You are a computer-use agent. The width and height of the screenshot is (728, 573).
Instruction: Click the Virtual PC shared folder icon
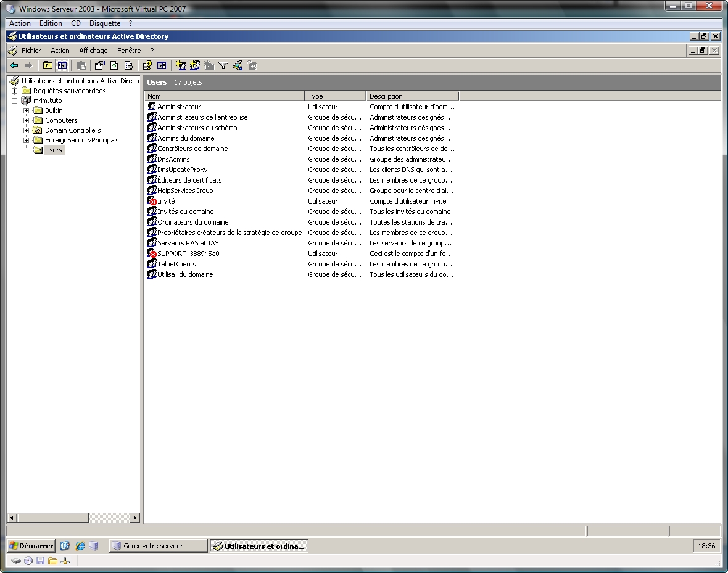click(x=52, y=561)
